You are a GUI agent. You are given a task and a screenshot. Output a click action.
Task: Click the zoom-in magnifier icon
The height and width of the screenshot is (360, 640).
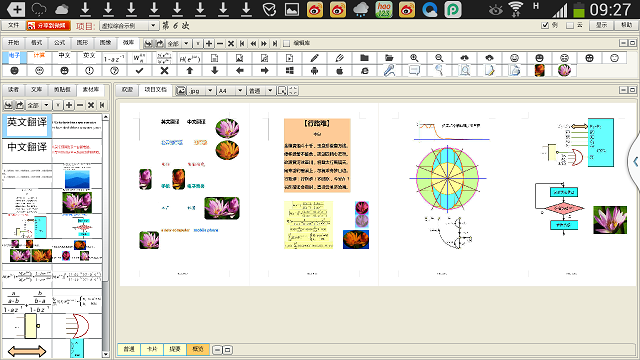(x=414, y=58)
